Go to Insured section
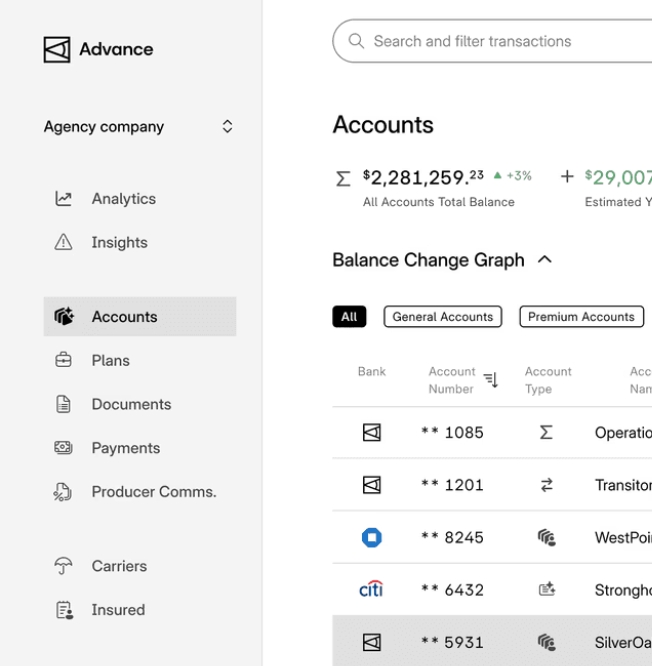This screenshot has width=652, height=666. pyautogui.click(x=118, y=610)
